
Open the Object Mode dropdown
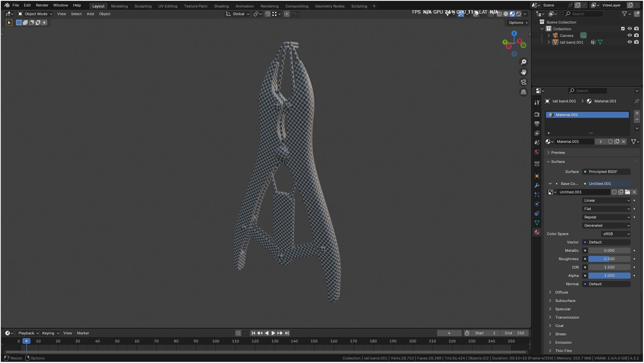click(35, 14)
